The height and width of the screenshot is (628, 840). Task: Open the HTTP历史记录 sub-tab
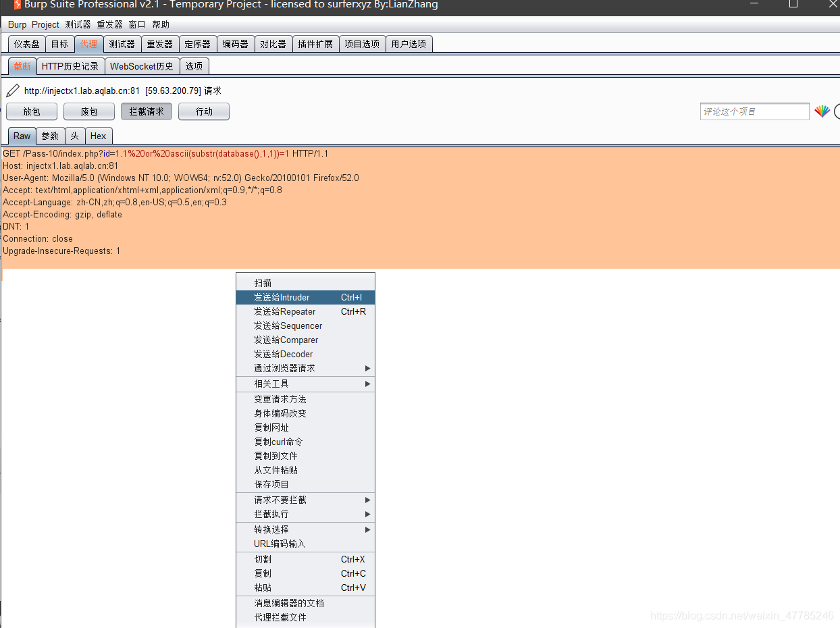pyautogui.click(x=70, y=66)
